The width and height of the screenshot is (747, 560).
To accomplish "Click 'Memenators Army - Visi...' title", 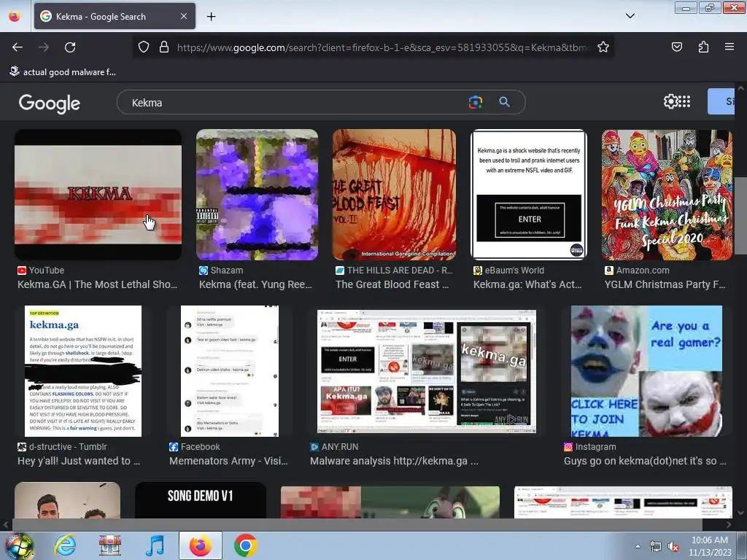I will tap(228, 461).
